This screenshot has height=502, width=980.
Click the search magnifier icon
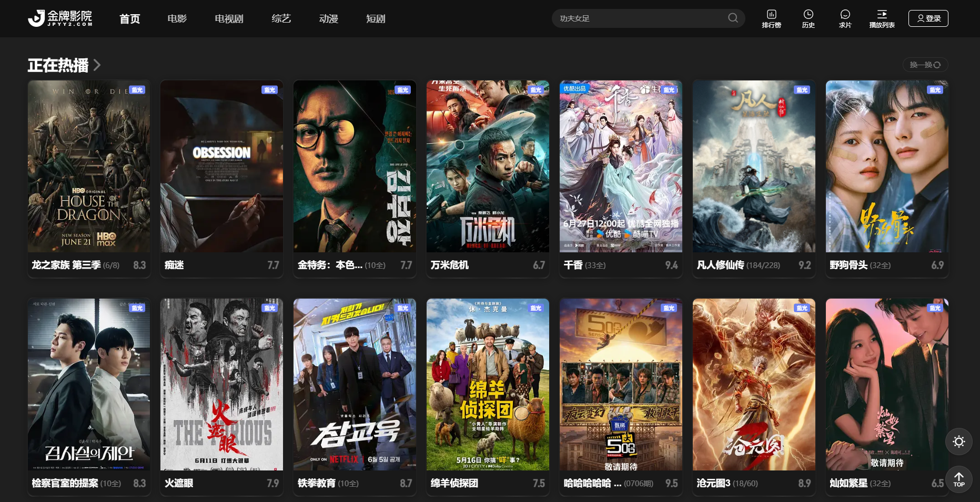point(733,18)
